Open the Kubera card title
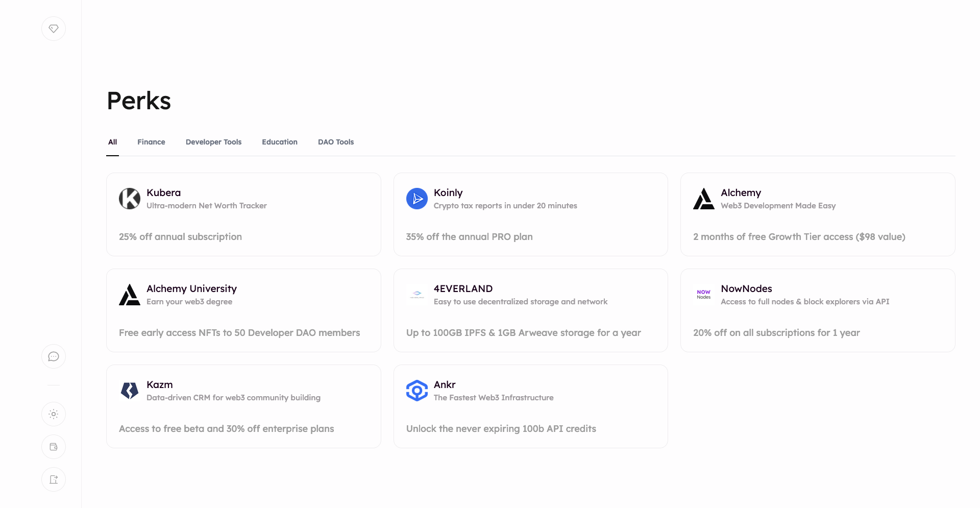 click(163, 192)
